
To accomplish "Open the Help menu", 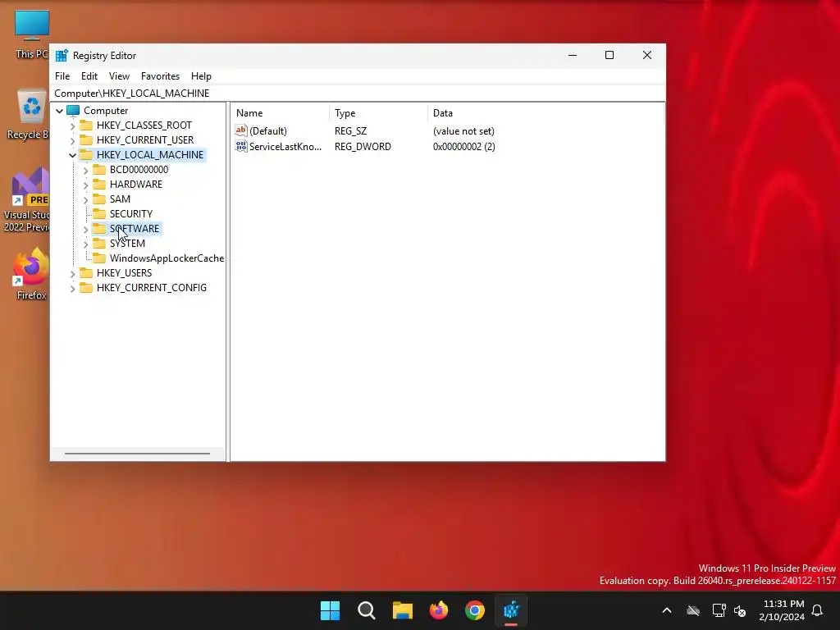I will point(201,76).
